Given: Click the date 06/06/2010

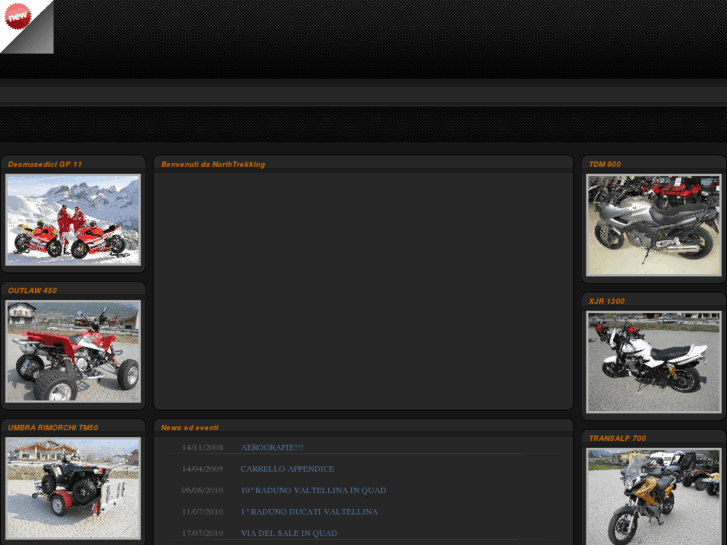Looking at the screenshot, I should pyautogui.click(x=202, y=490).
